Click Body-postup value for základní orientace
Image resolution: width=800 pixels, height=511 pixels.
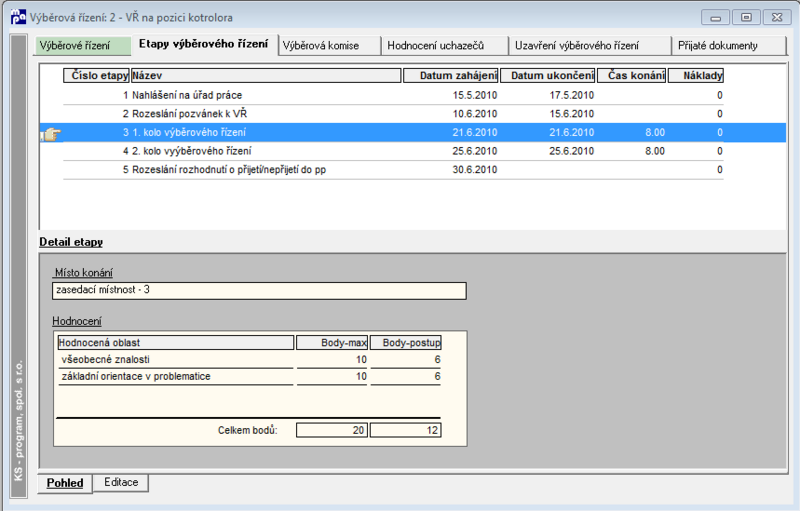pos(437,376)
